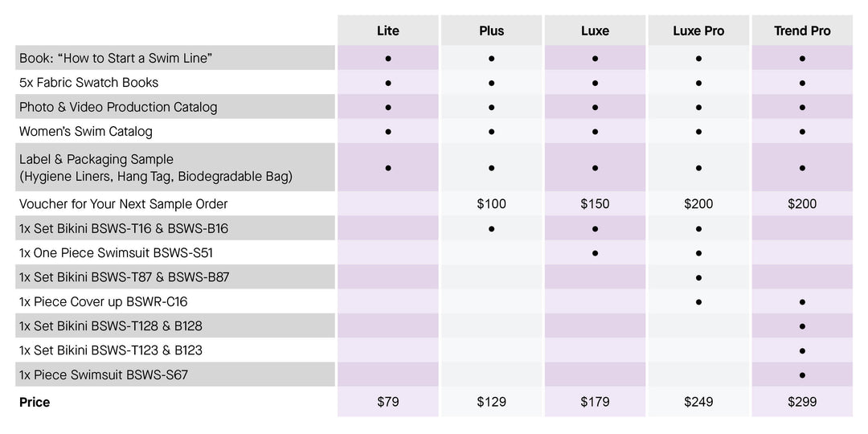This screenshot has height=434, width=868.
Task: Click the $100 voucher in Plus column
Action: coord(491,204)
